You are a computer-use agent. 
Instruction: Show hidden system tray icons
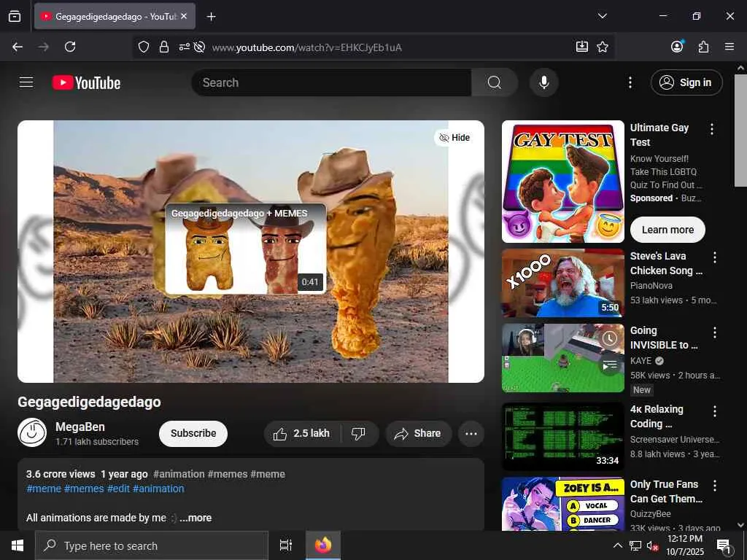pos(617,545)
